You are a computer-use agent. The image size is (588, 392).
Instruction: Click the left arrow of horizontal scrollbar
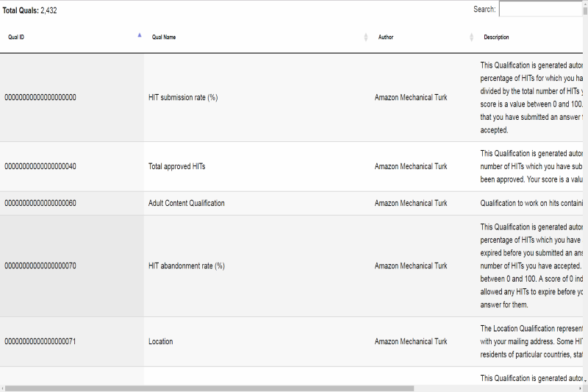(x=3, y=388)
